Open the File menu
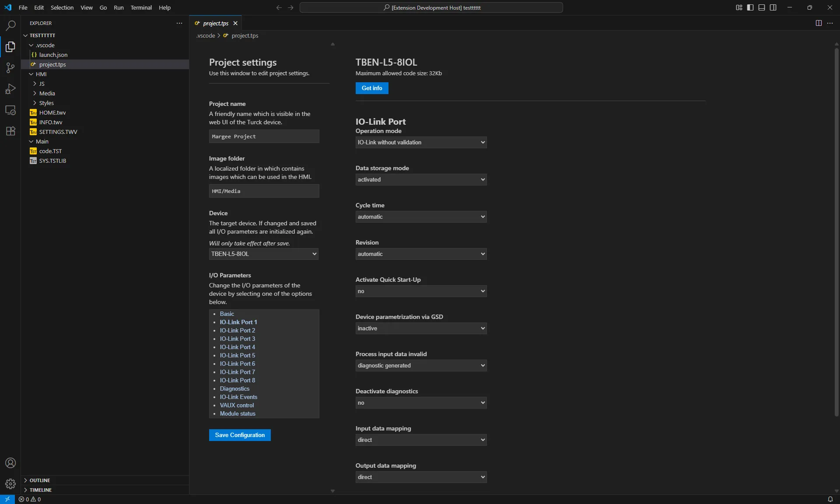This screenshot has height=504, width=840. [23, 7]
